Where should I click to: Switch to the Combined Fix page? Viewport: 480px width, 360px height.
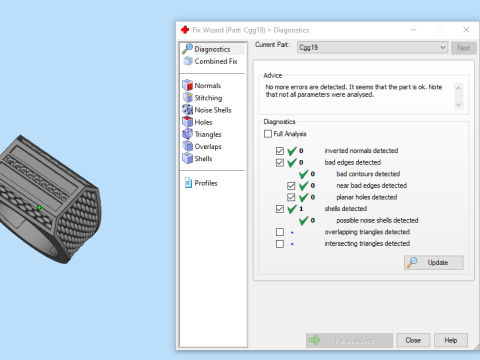coord(216,61)
